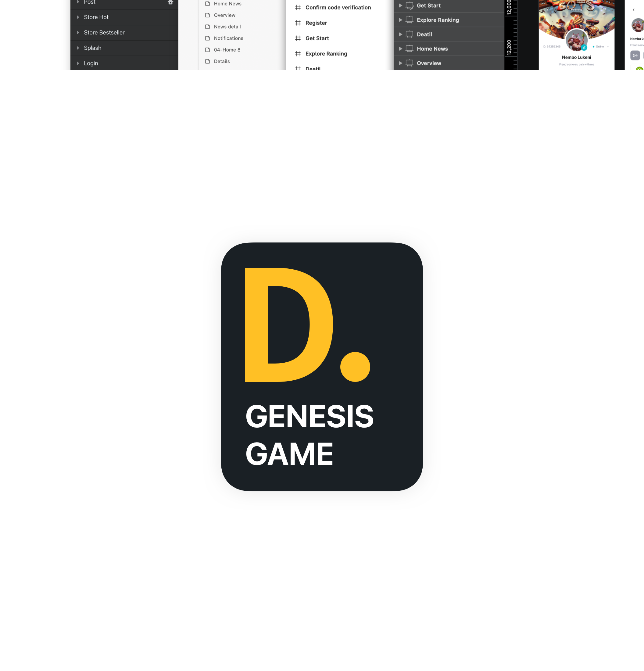Viewport: 644px width, 671px height.
Task: Click the Deatil section icon
Action: pyautogui.click(x=410, y=34)
